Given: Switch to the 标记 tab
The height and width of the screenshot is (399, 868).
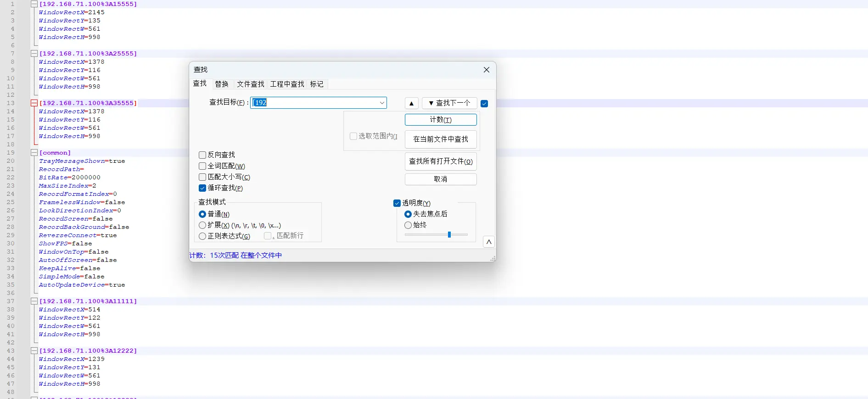Looking at the screenshot, I should (x=317, y=84).
